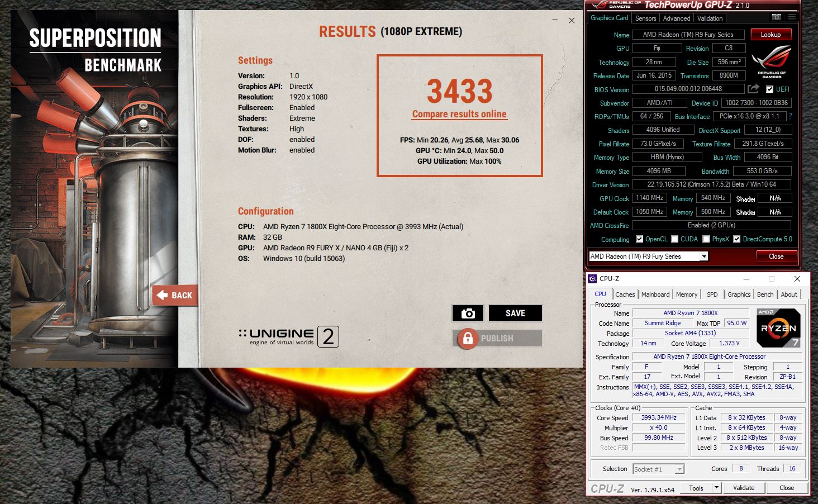The image size is (818, 504).
Task: Click the CPU-Z title bar app icon
Action: click(x=592, y=279)
